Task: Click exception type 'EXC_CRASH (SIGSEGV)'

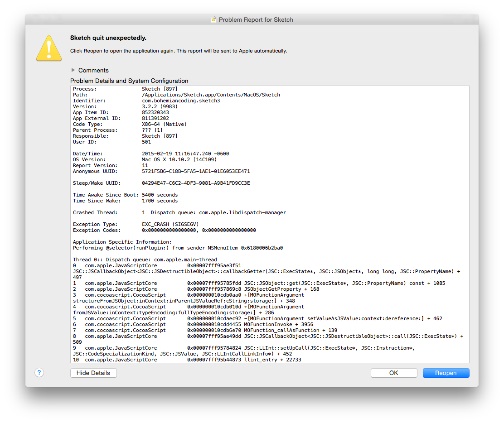Action: point(170,224)
